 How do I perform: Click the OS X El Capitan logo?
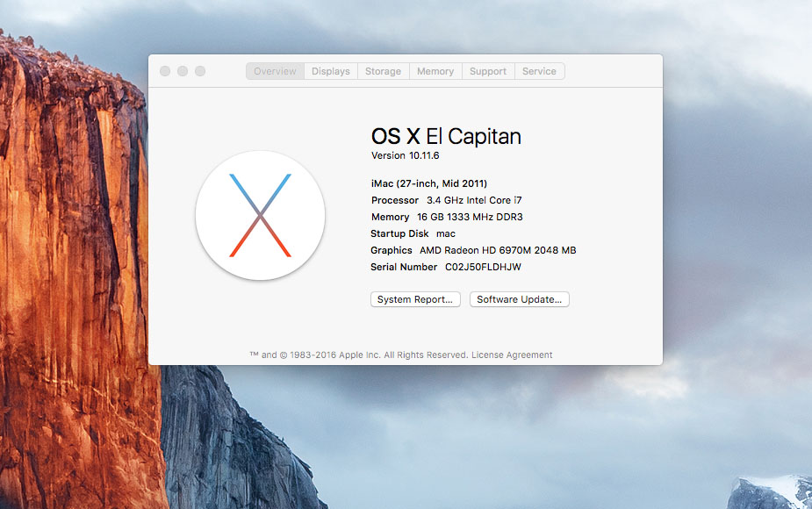tap(260, 215)
